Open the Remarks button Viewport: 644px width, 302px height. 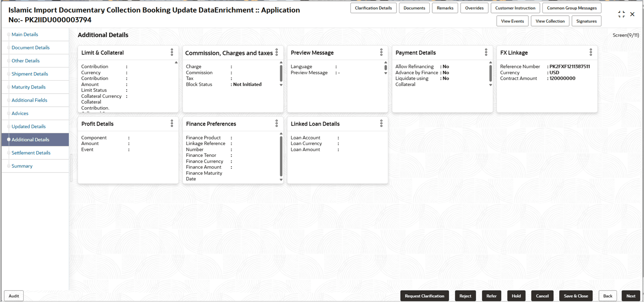point(445,8)
